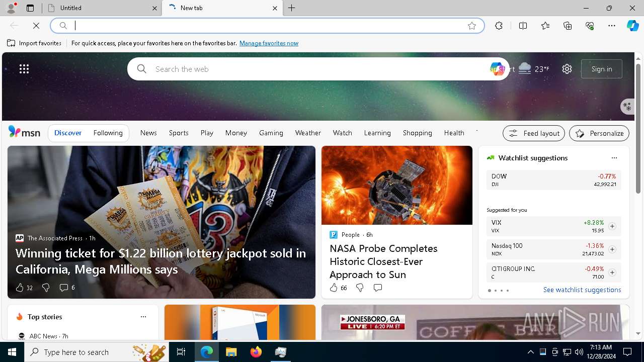Add Nasdaq 100 to watchlist
This screenshot has width=644, height=362.
point(612,249)
